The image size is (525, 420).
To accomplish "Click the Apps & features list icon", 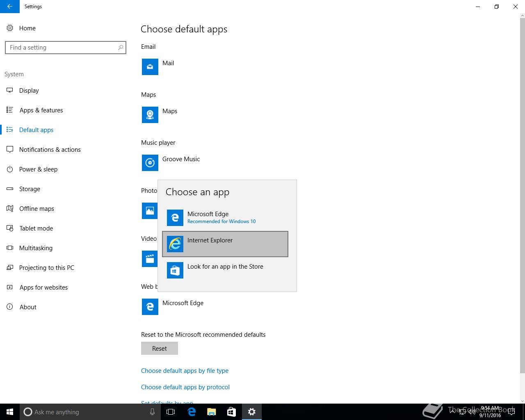I will [10, 110].
